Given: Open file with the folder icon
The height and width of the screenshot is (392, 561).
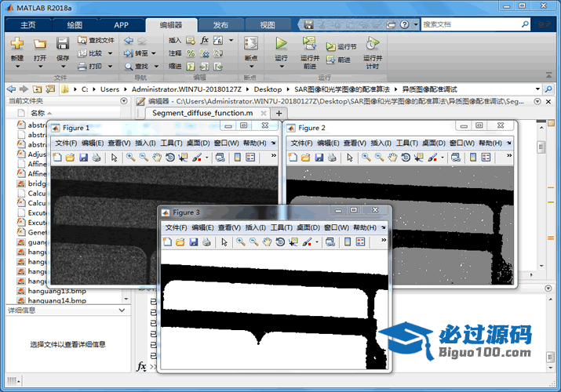Looking at the screenshot, I should pos(40,44).
